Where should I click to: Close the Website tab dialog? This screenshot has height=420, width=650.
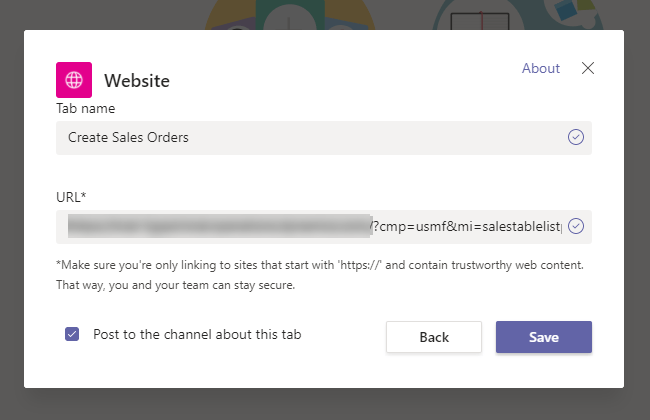pyautogui.click(x=588, y=68)
